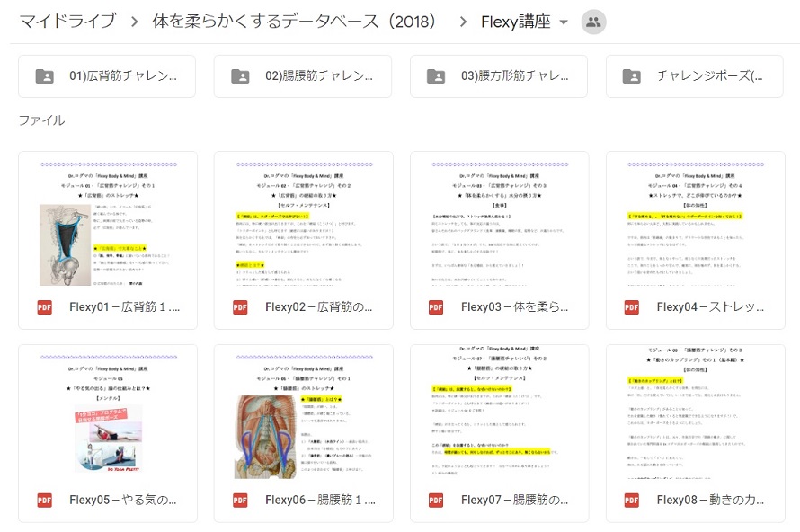Image resolution: width=800 pixels, height=532 pixels.
Task: Click file name Flexy01－広背筋１
Action: (x=124, y=307)
